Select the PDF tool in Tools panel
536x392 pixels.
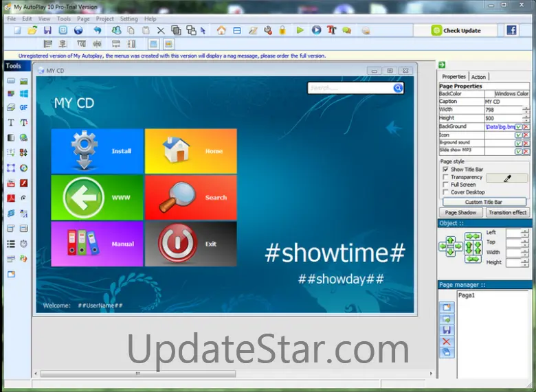11,198
